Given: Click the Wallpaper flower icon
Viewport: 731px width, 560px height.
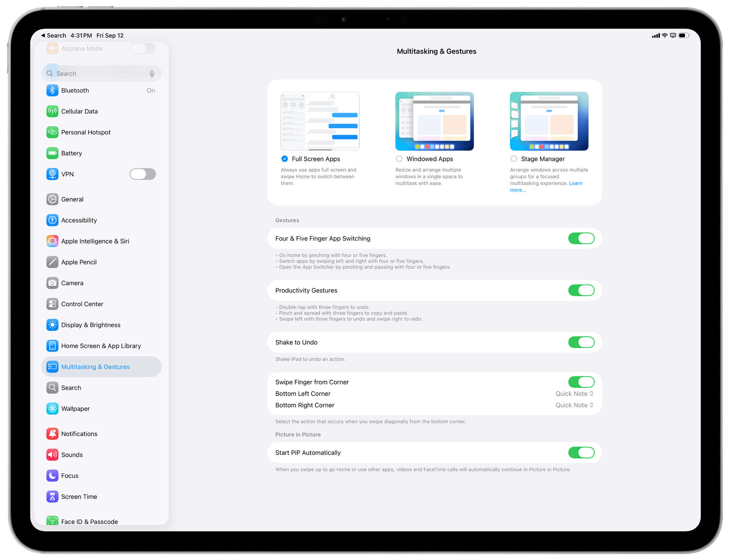Looking at the screenshot, I should (x=52, y=409).
